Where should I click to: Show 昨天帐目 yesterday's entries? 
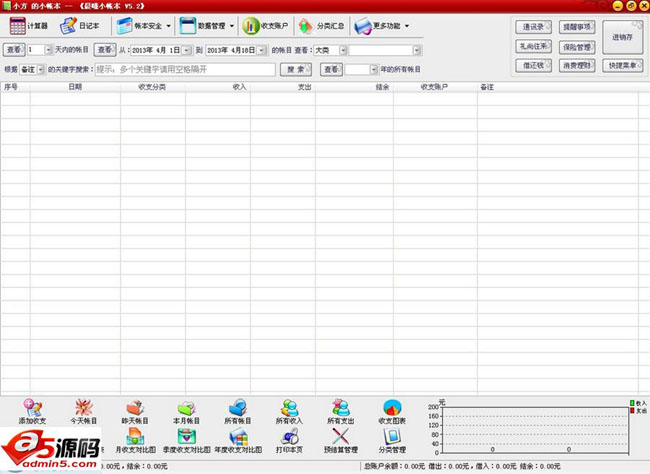(x=135, y=411)
